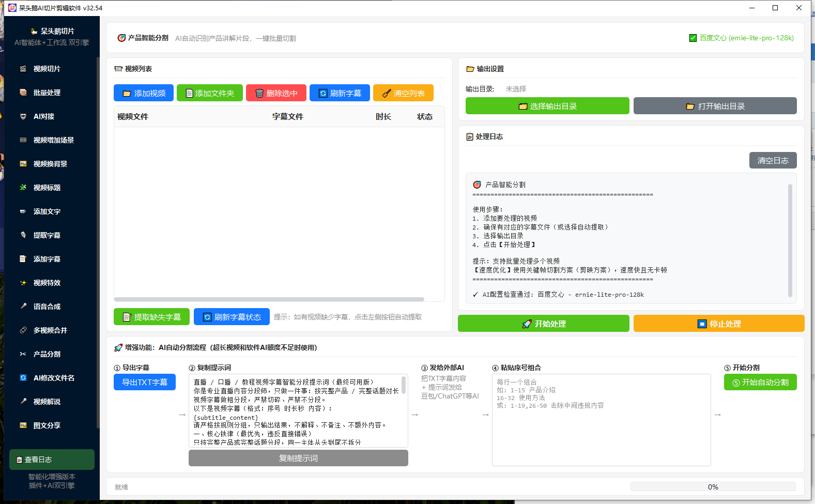
Task: Click the 添加视频 button
Action: click(x=144, y=93)
